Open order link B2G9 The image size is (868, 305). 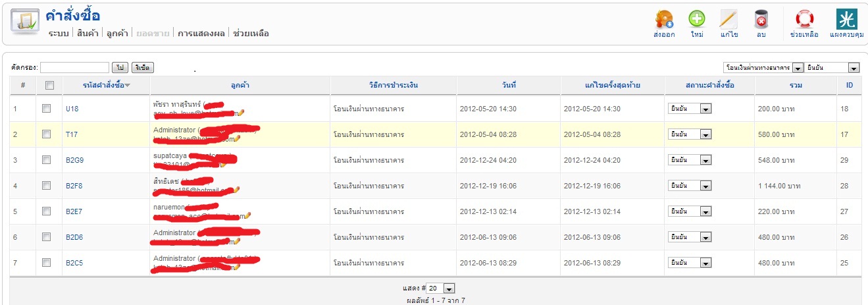tap(74, 160)
